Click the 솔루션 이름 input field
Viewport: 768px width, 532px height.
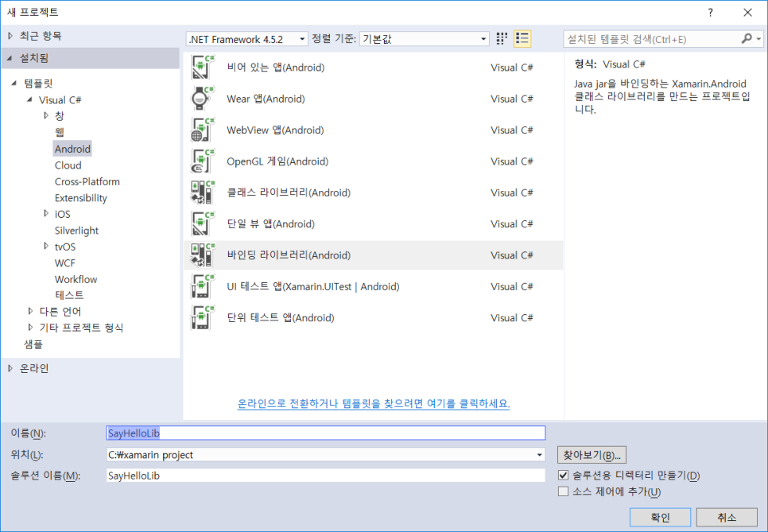tap(326, 476)
